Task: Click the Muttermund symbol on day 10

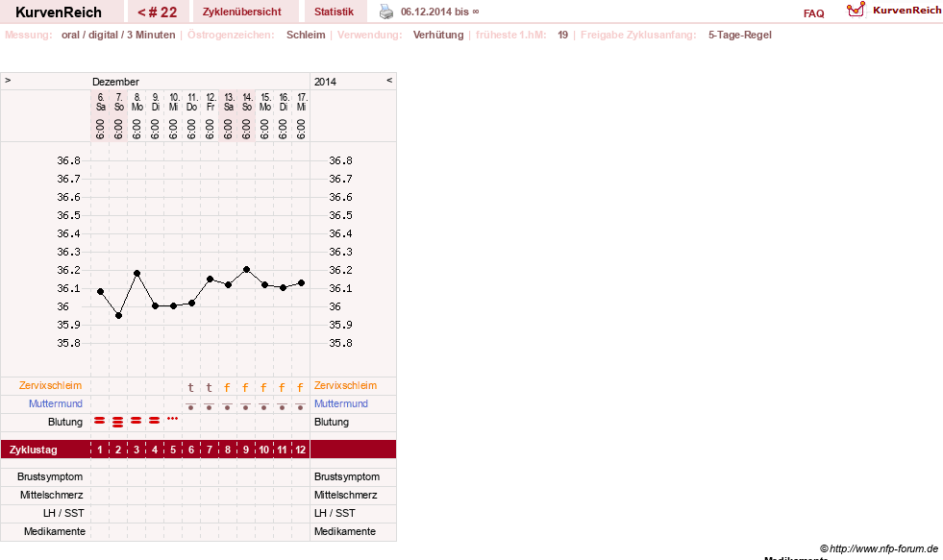Action: point(264,406)
